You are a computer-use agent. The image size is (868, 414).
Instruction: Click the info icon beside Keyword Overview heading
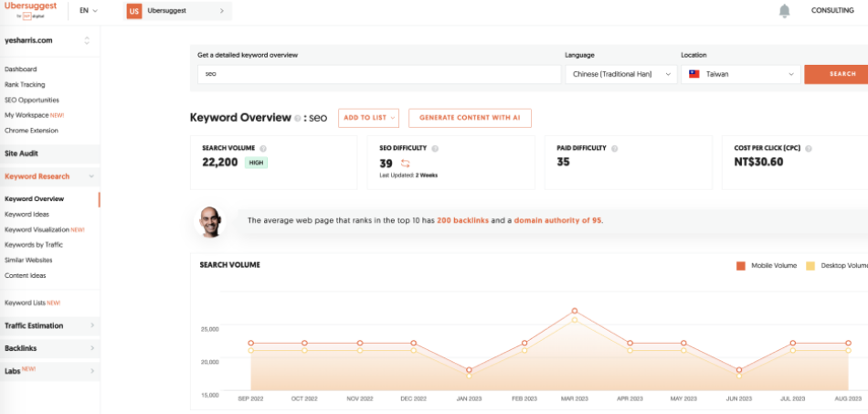pos(298,118)
